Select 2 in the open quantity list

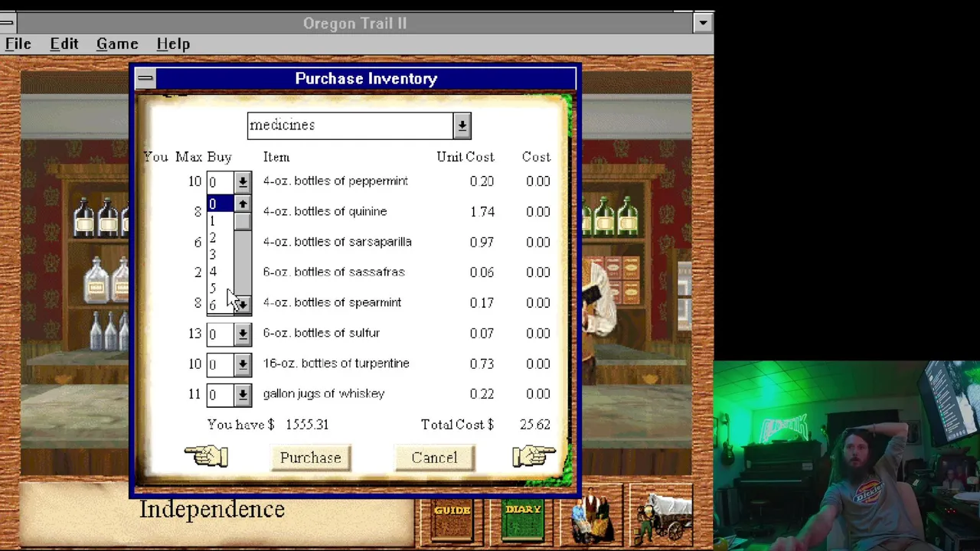[220, 238]
